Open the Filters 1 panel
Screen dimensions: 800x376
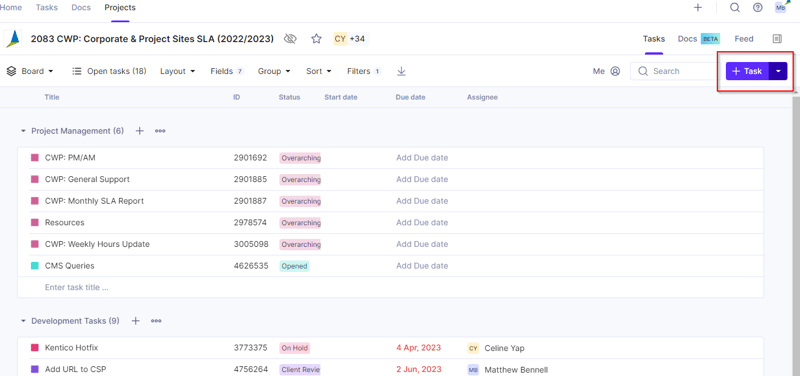point(364,71)
